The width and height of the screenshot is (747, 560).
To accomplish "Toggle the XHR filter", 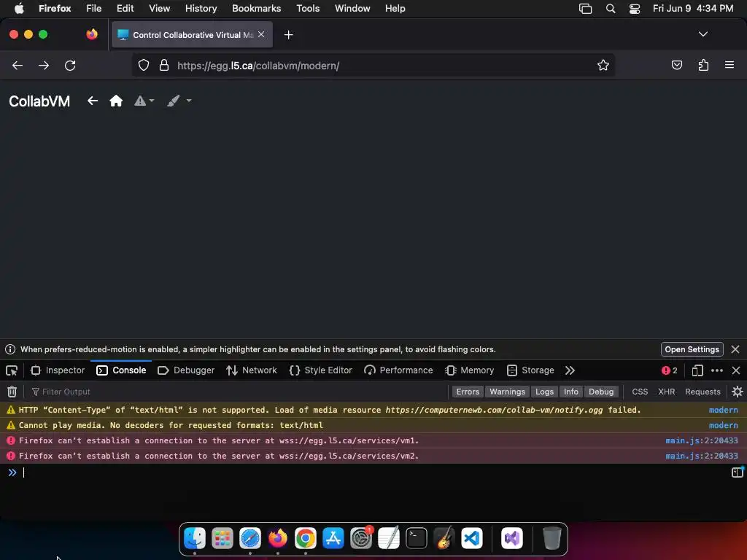I will click(667, 392).
